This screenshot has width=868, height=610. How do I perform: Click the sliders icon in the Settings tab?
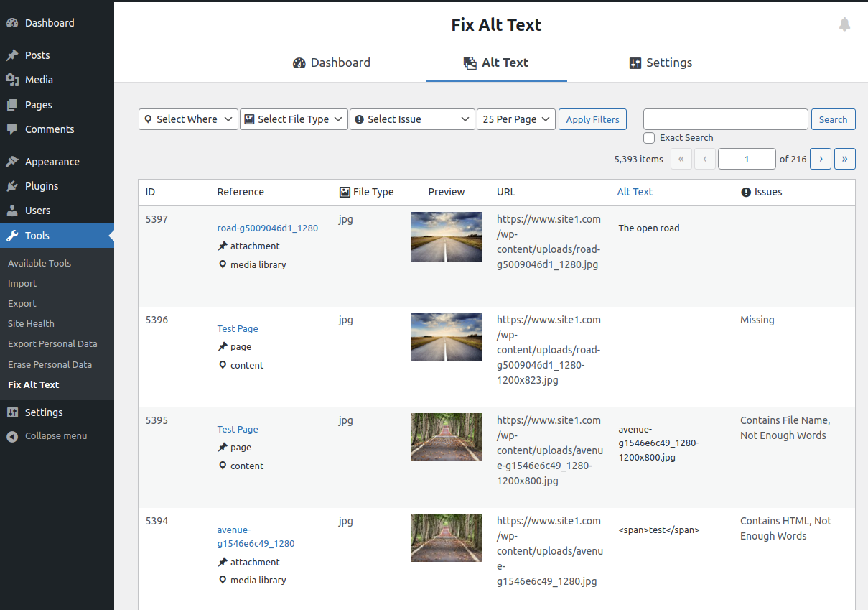pyautogui.click(x=635, y=63)
